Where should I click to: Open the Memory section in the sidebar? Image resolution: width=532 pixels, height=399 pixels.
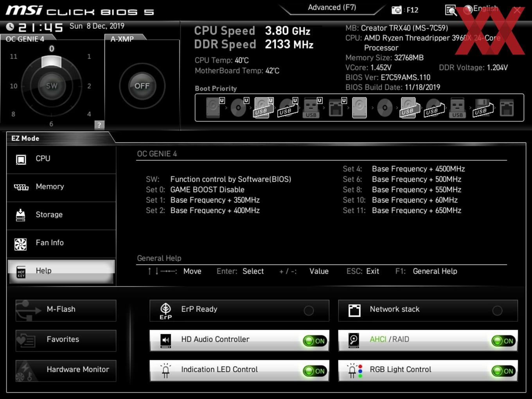[x=61, y=187]
